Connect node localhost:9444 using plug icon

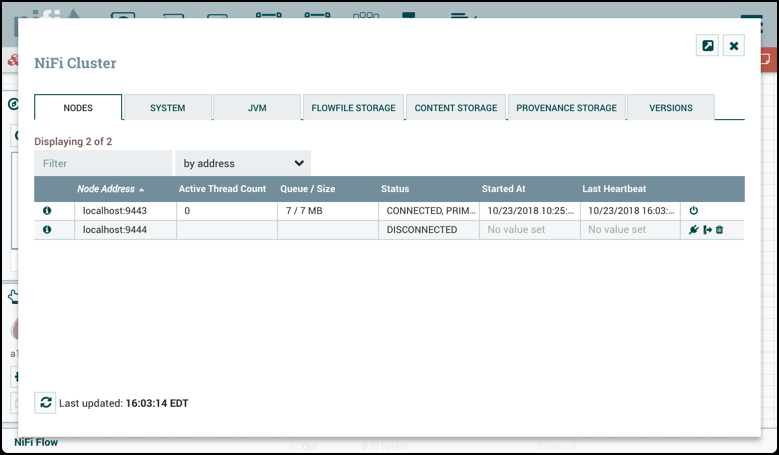pos(694,230)
